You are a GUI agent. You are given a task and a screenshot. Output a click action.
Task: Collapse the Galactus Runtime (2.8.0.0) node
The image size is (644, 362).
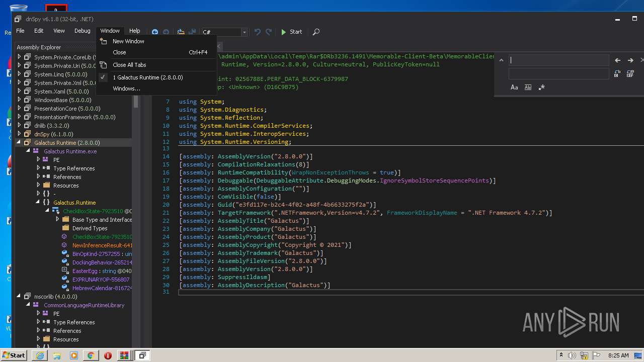(x=20, y=143)
